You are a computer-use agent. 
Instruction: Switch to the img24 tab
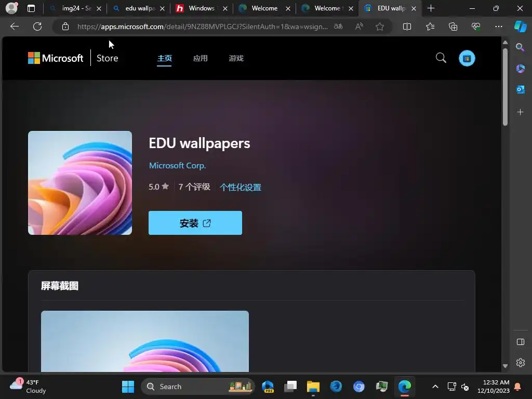[76, 8]
